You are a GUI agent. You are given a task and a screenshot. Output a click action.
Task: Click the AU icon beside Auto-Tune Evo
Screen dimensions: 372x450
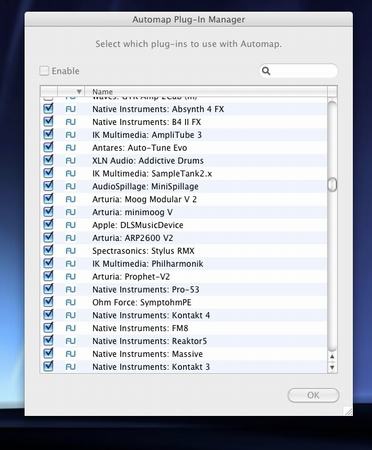(x=71, y=148)
